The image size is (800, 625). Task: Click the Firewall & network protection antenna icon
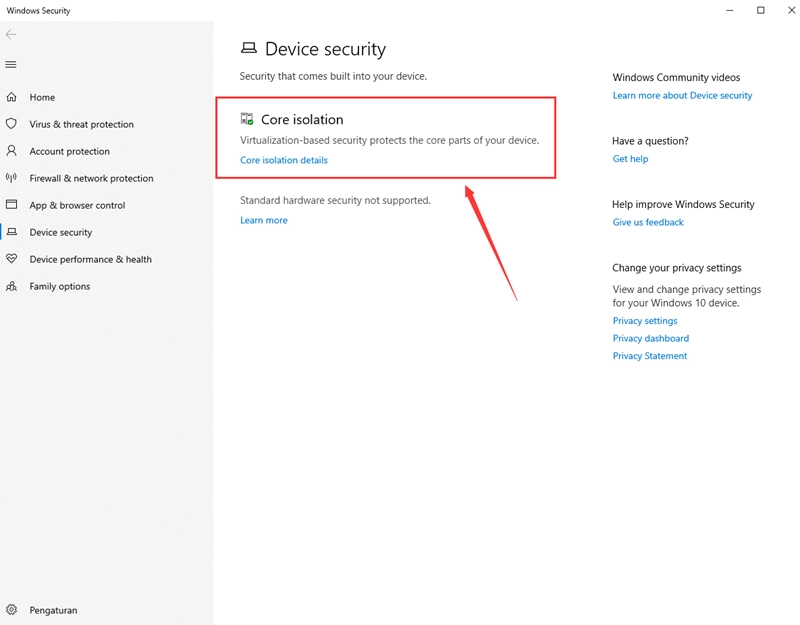point(11,178)
